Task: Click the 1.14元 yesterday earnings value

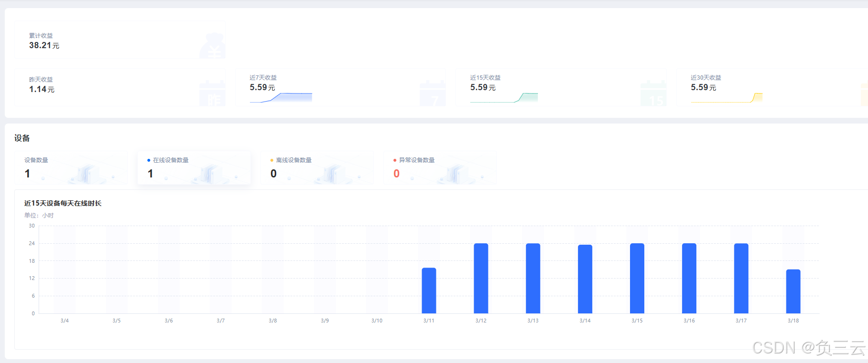Action: [x=42, y=89]
